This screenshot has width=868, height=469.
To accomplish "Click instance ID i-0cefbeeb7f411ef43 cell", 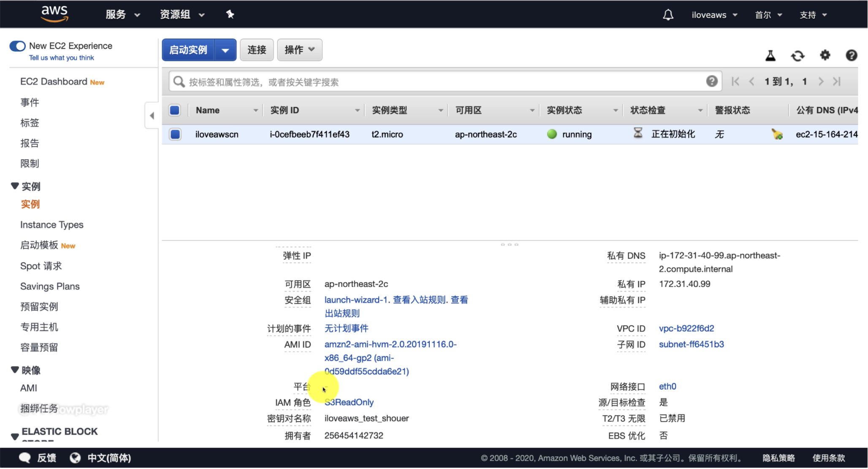I will point(309,134).
